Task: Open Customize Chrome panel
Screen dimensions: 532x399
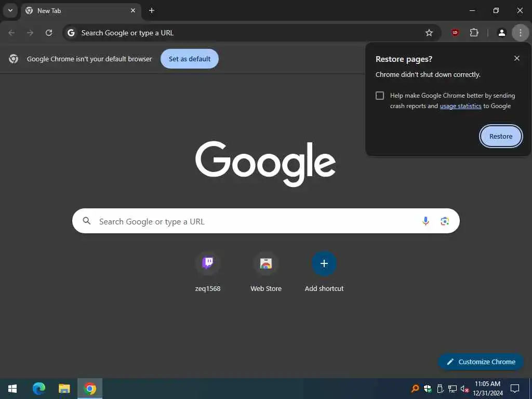Action: (481, 362)
